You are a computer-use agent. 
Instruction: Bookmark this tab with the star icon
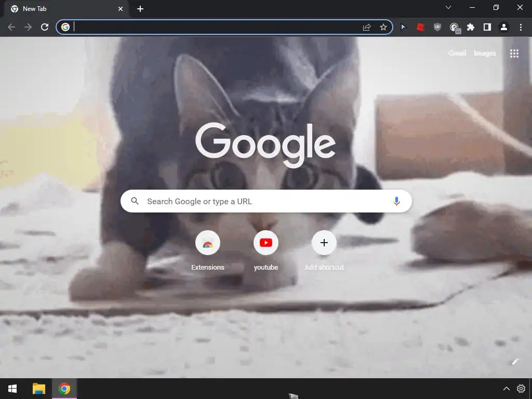tap(383, 27)
